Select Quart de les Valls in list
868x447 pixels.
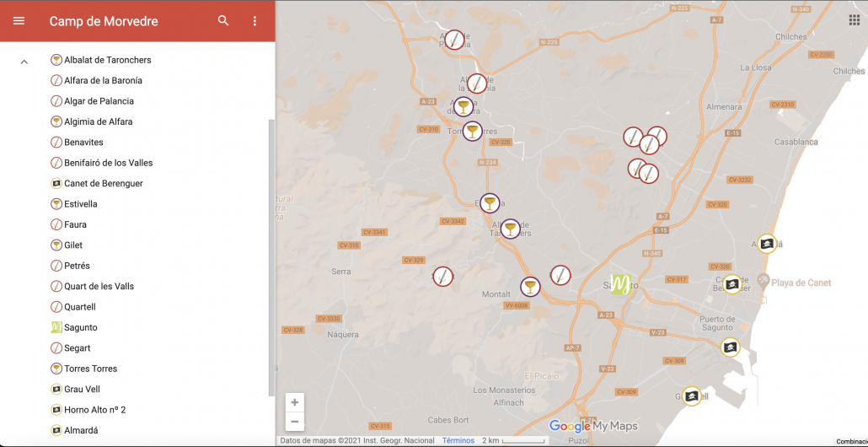[x=99, y=287]
